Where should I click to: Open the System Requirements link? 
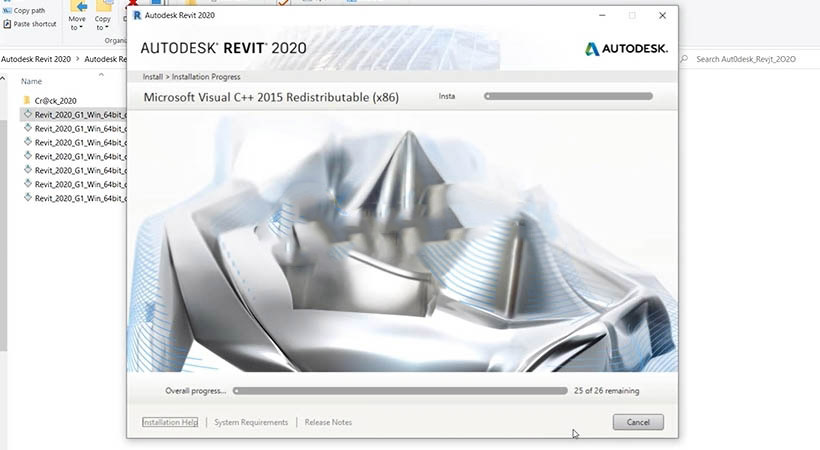click(251, 422)
